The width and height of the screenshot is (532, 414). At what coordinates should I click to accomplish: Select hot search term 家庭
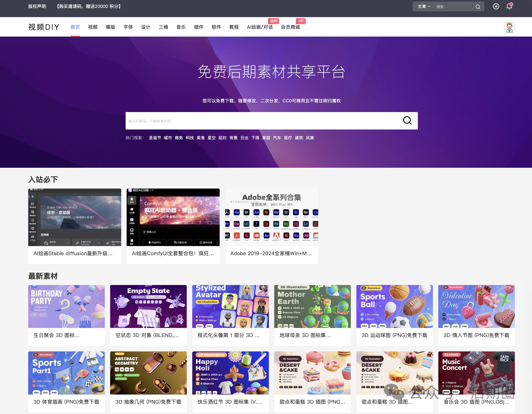point(266,138)
